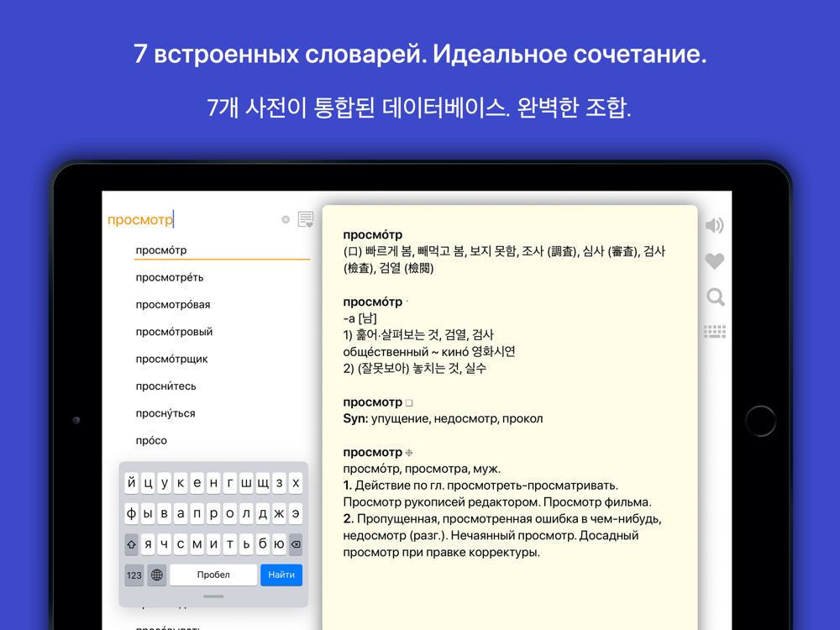Tap the Пробел space key
This screenshot has height=630, width=840.
click(x=213, y=575)
